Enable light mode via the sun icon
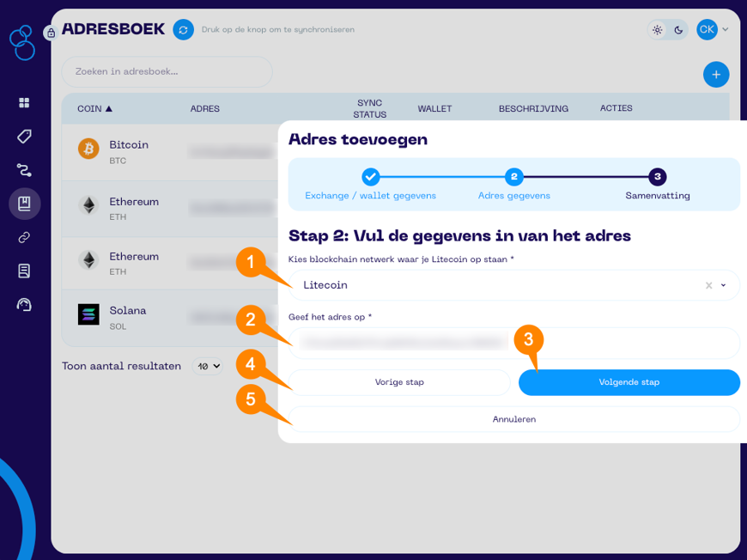 [x=657, y=29]
